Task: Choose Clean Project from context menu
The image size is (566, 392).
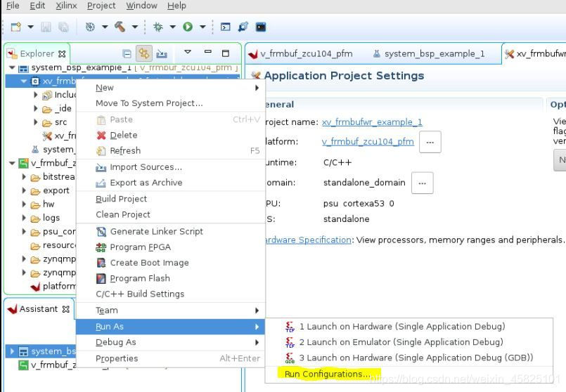Action: 171,214
